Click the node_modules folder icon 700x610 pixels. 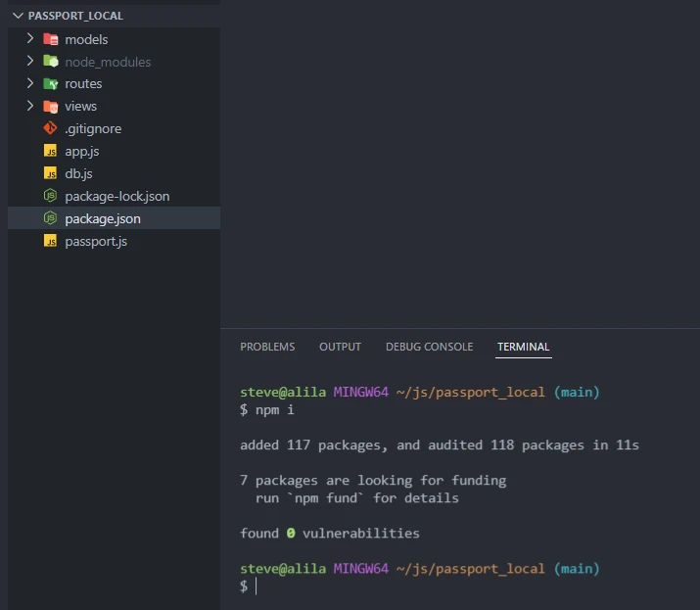pyautogui.click(x=51, y=62)
